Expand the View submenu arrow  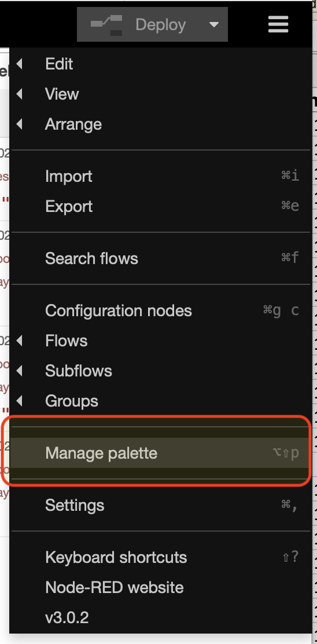[x=19, y=94]
